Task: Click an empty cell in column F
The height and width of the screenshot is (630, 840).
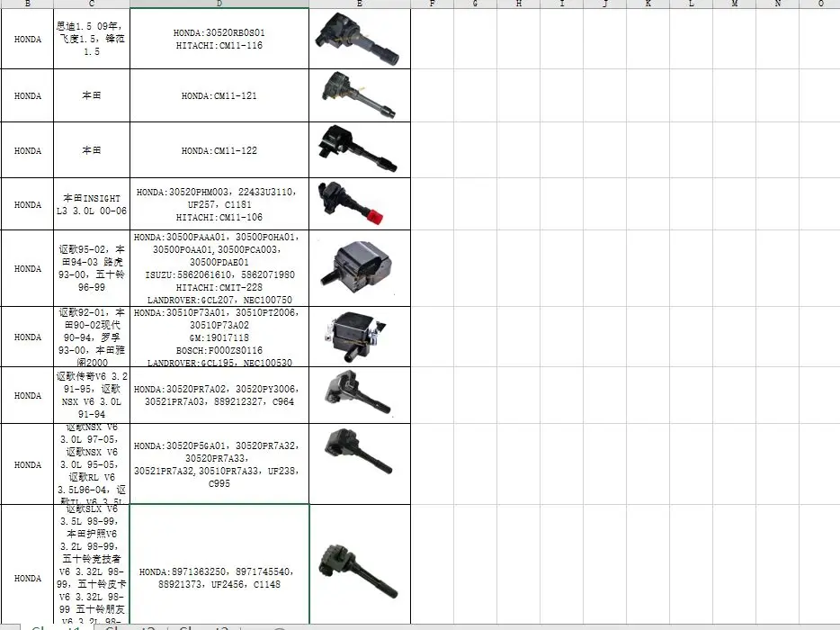Action: tap(431, 94)
